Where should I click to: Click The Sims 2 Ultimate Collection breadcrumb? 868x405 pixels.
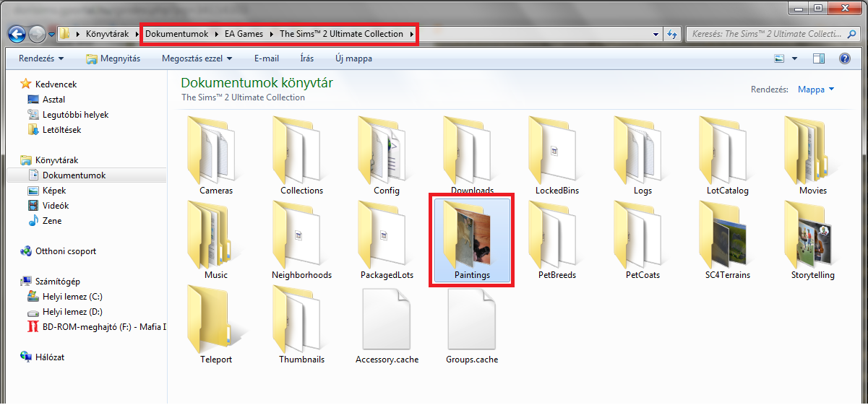point(341,34)
